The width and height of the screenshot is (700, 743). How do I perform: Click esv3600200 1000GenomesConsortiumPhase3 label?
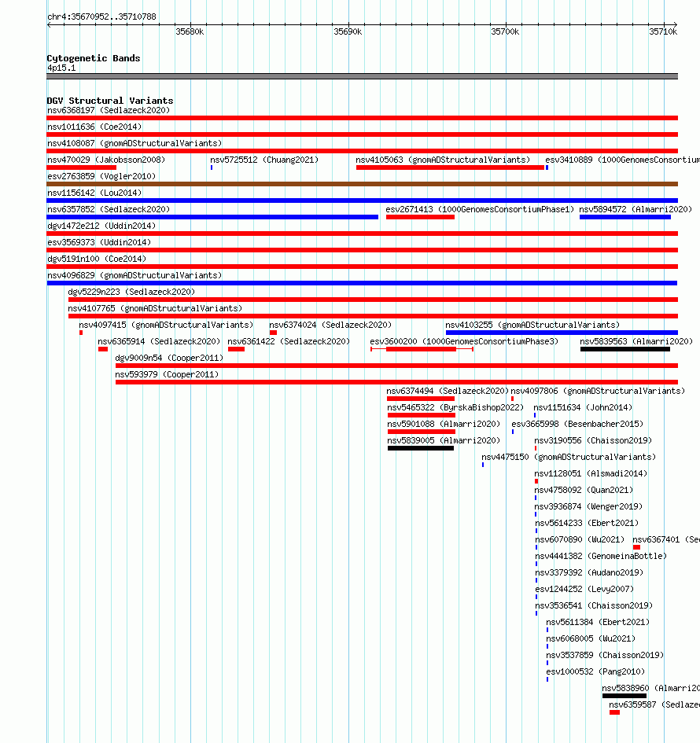[464, 342]
